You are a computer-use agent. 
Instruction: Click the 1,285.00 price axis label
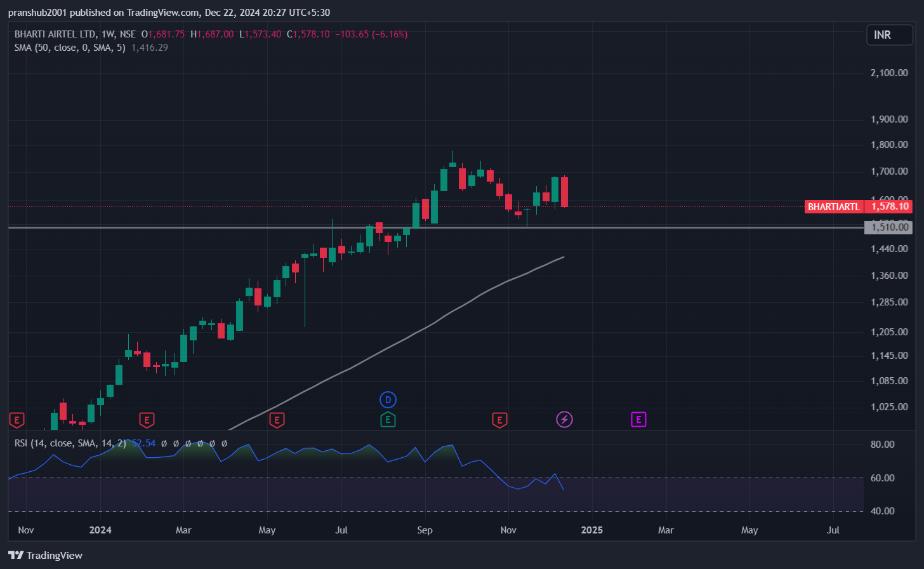[889, 302]
